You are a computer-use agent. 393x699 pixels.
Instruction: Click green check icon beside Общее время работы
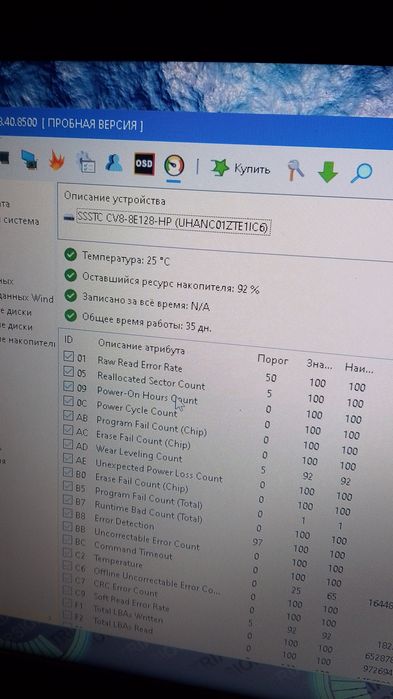(x=70, y=315)
